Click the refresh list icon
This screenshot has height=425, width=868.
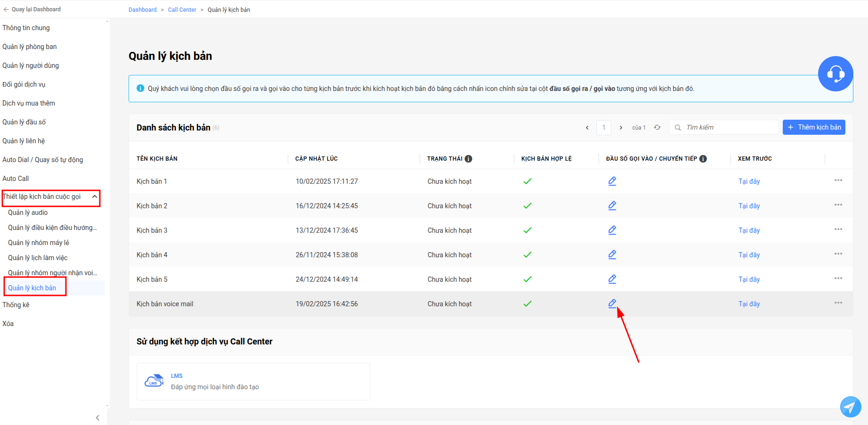coord(657,127)
